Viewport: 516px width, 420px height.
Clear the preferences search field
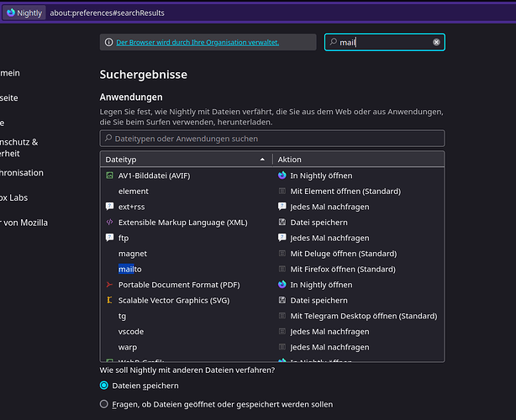[x=436, y=42]
